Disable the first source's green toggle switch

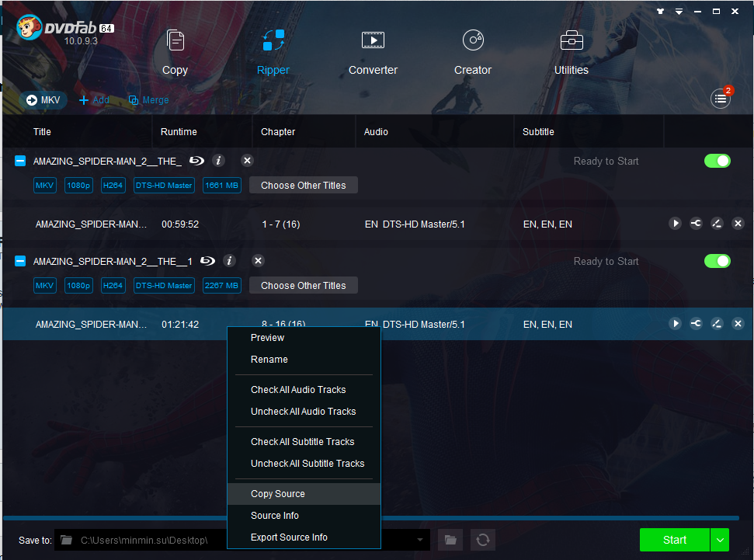(x=717, y=161)
